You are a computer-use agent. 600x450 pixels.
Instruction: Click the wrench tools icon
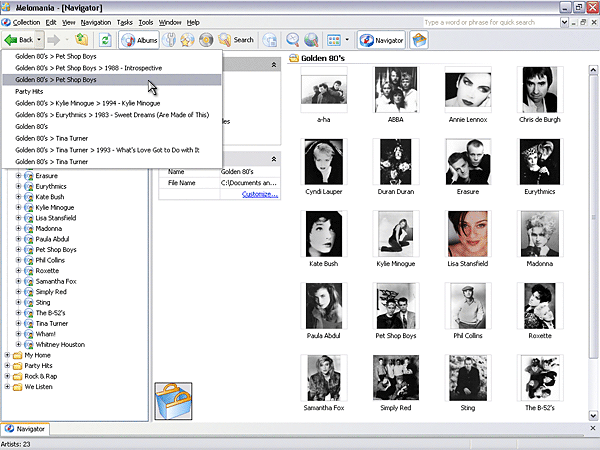coord(169,40)
